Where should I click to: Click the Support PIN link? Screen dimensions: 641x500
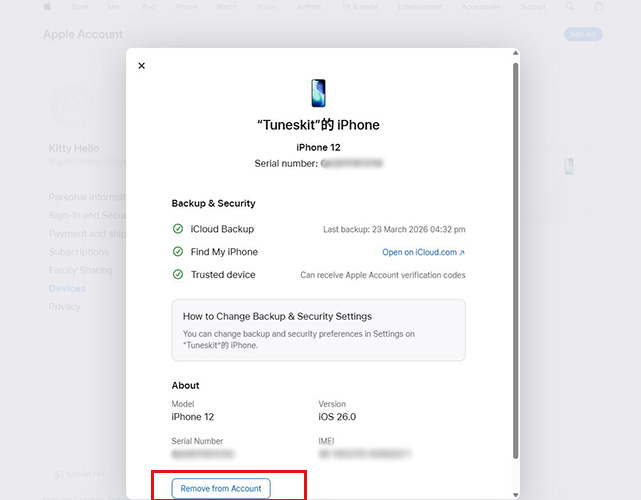tap(79, 474)
